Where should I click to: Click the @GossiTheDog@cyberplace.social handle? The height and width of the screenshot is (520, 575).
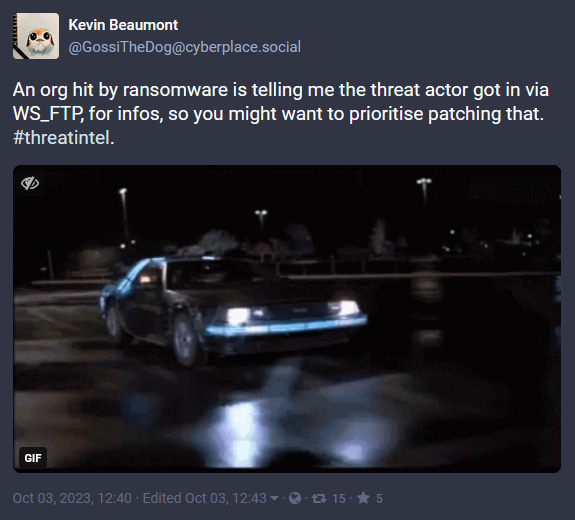point(184,47)
